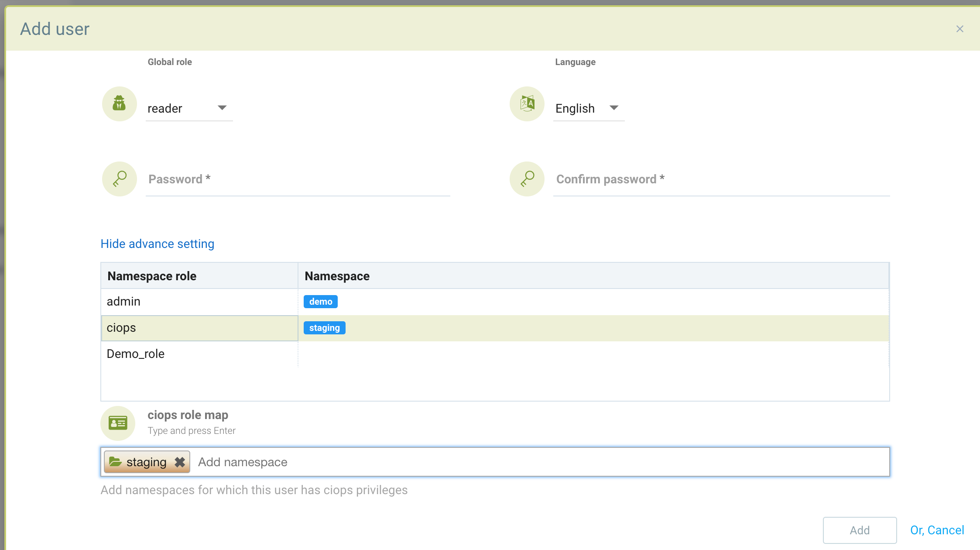The height and width of the screenshot is (550, 980).
Task: Click the Namespace column header
Action: point(337,275)
